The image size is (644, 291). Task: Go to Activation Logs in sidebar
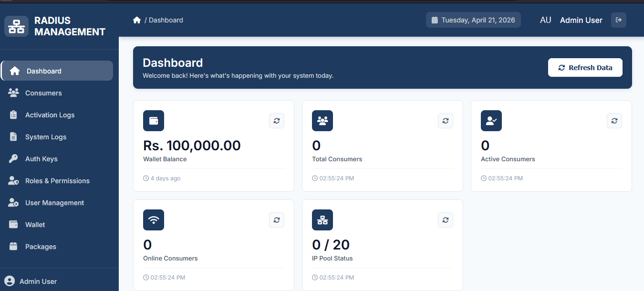pos(57,115)
